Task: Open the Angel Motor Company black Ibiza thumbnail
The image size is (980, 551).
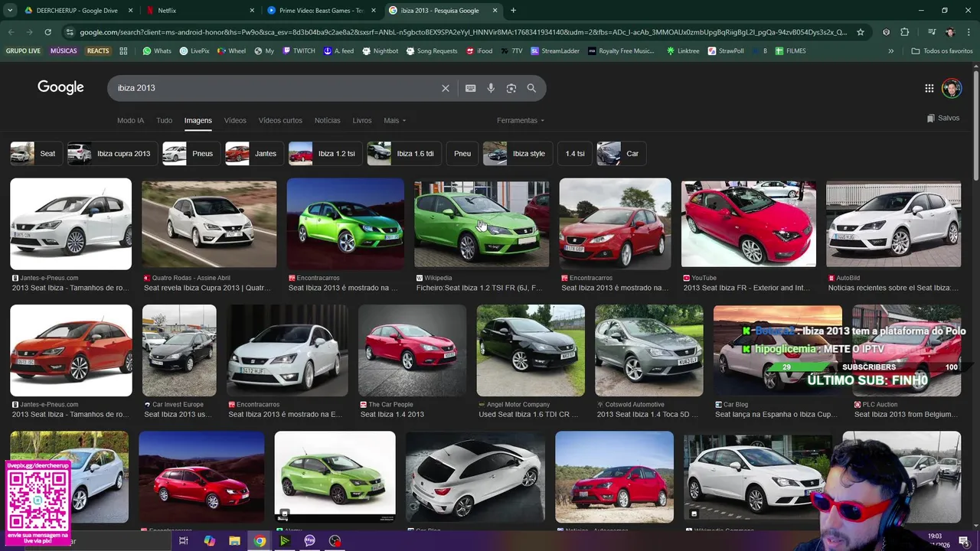Action: pos(531,350)
